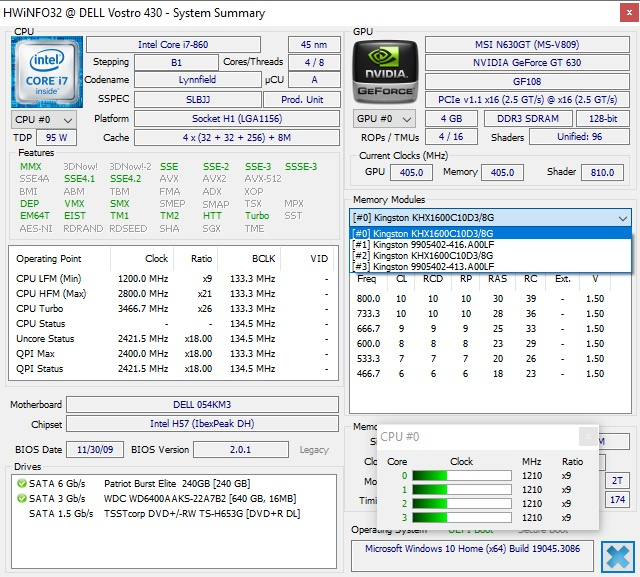Click the CPU Turbo operating point row
This screenshot has width=640, height=577.
pyautogui.click(x=173, y=308)
